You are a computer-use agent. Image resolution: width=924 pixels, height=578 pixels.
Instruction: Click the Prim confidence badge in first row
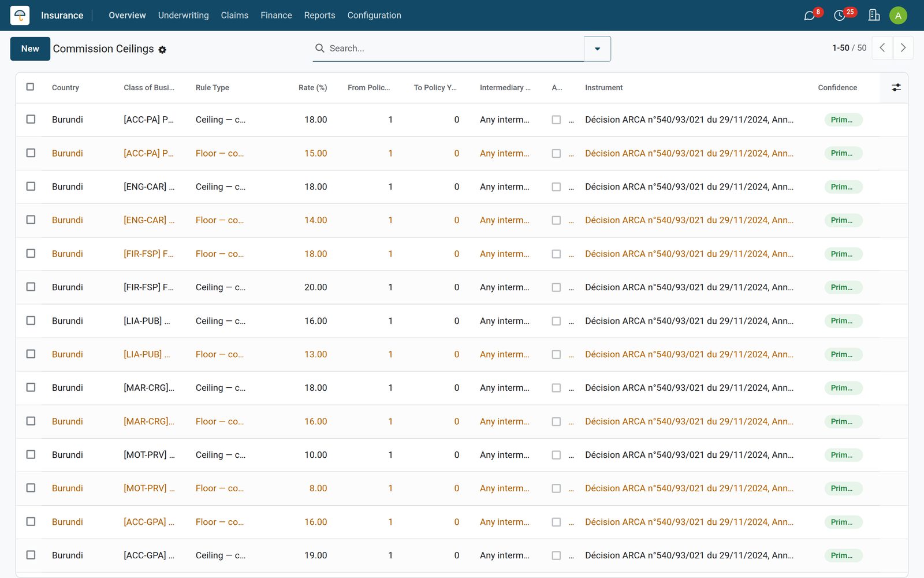click(843, 120)
